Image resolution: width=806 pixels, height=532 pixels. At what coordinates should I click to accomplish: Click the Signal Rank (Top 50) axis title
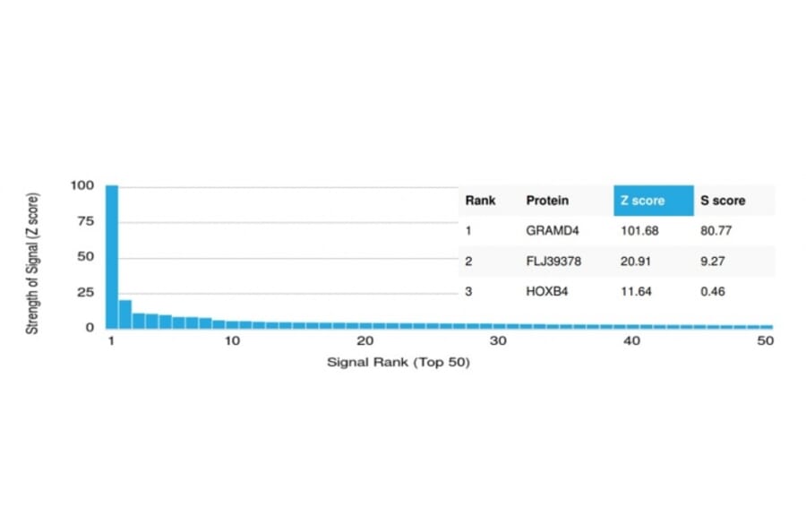[398, 362]
